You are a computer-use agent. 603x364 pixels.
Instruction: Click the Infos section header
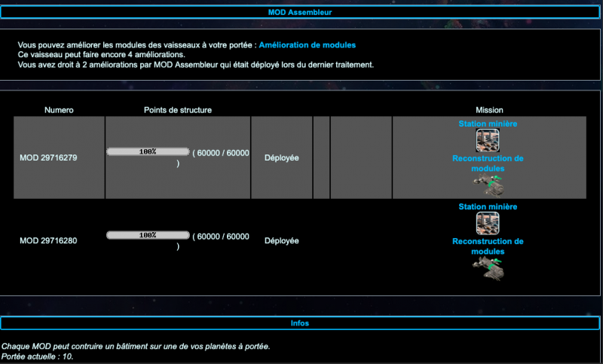click(x=300, y=323)
